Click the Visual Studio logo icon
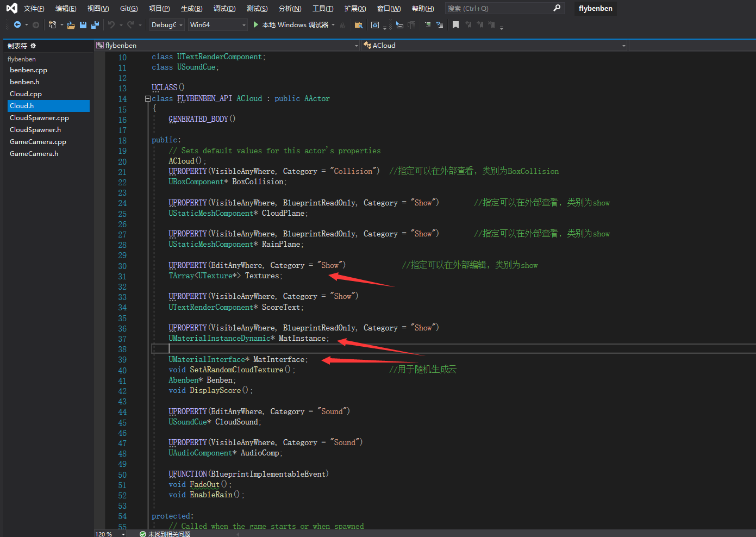The image size is (756, 537). tap(11, 8)
